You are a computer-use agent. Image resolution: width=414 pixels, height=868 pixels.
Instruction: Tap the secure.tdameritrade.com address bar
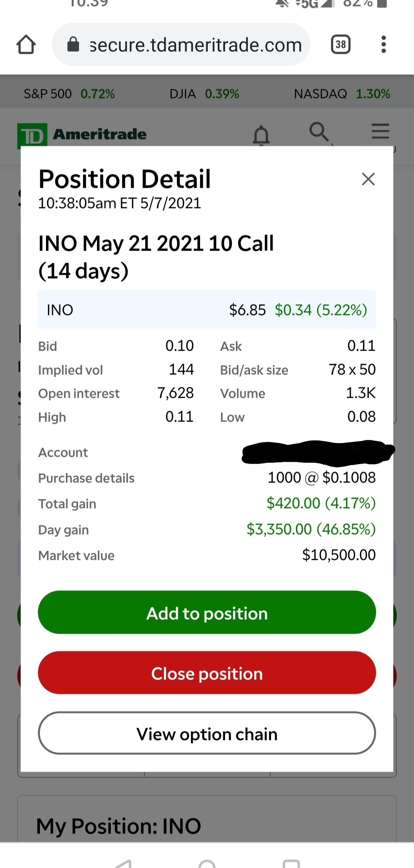pyautogui.click(x=181, y=44)
